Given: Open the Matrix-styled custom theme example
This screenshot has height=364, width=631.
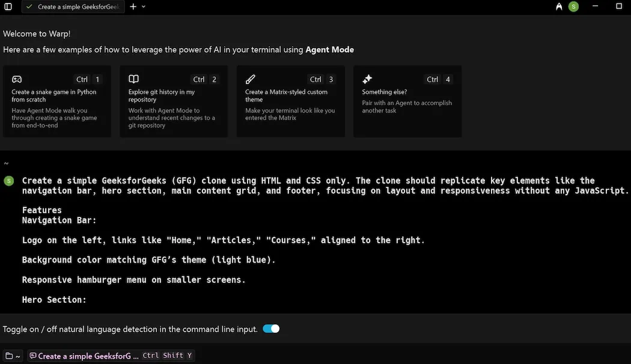Looking at the screenshot, I should pyautogui.click(x=290, y=101).
